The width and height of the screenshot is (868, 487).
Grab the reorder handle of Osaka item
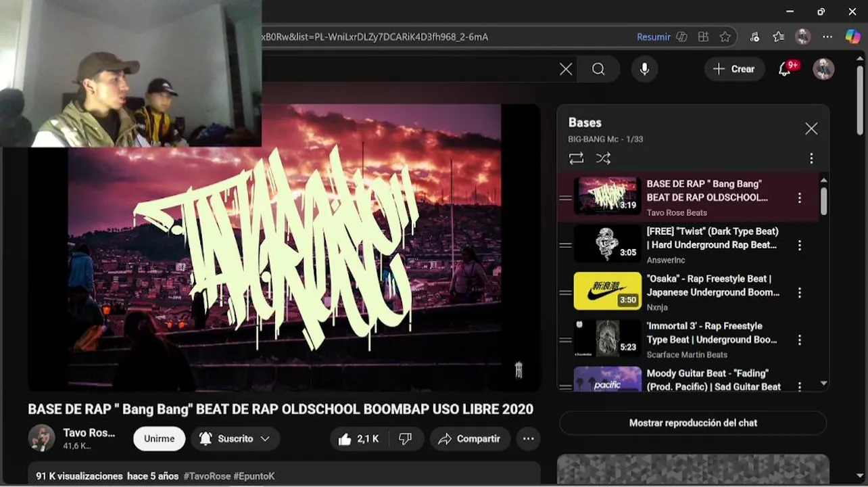pos(565,292)
